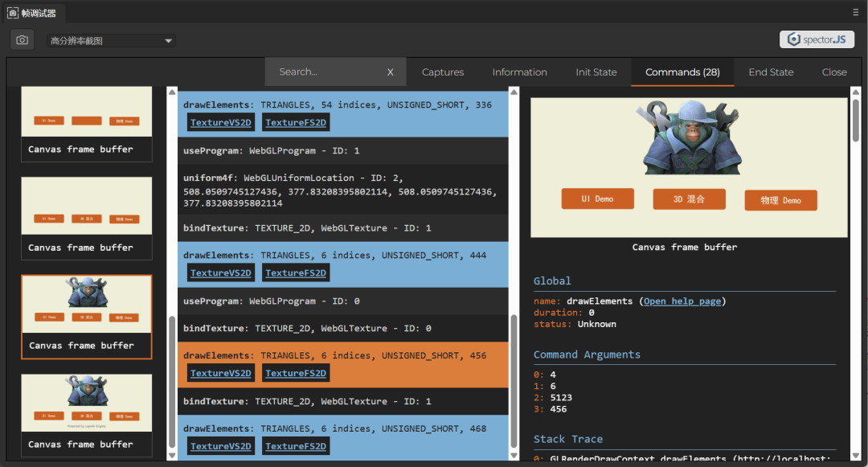This screenshot has height=467, width=868.
Task: Open TextureFS2D link under drawElements 336
Action: tap(296, 122)
